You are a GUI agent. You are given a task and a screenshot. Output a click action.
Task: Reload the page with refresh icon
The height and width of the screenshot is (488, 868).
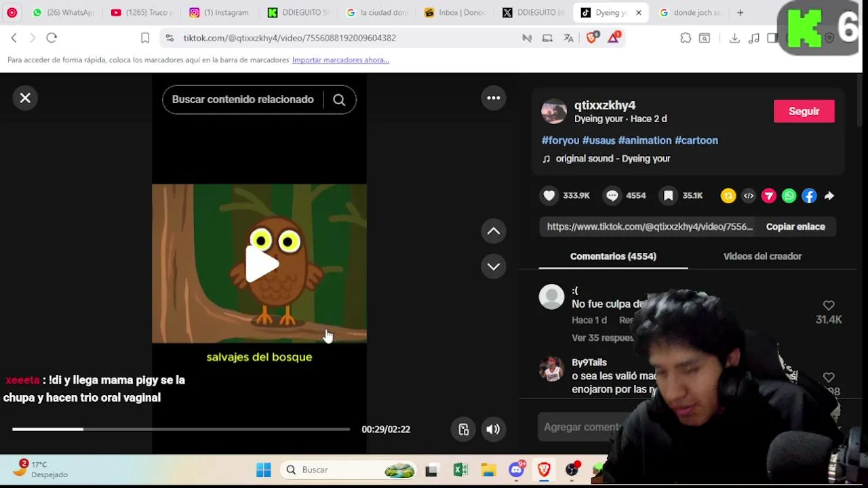tap(52, 38)
